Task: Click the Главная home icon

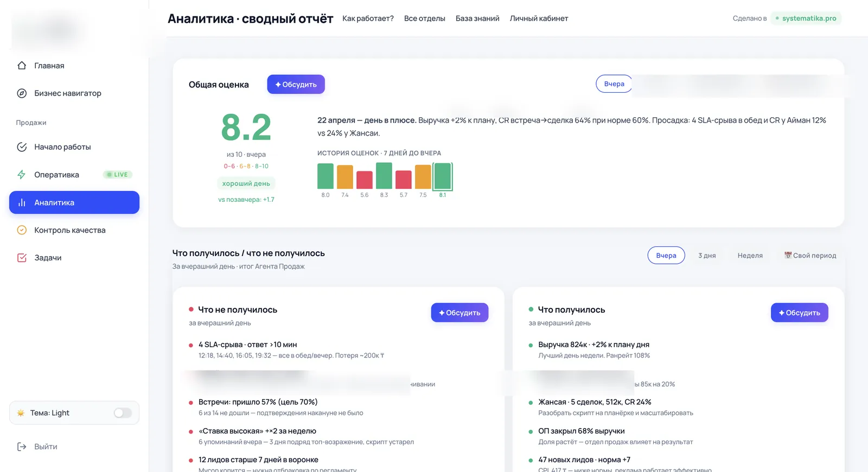Action: tap(22, 66)
